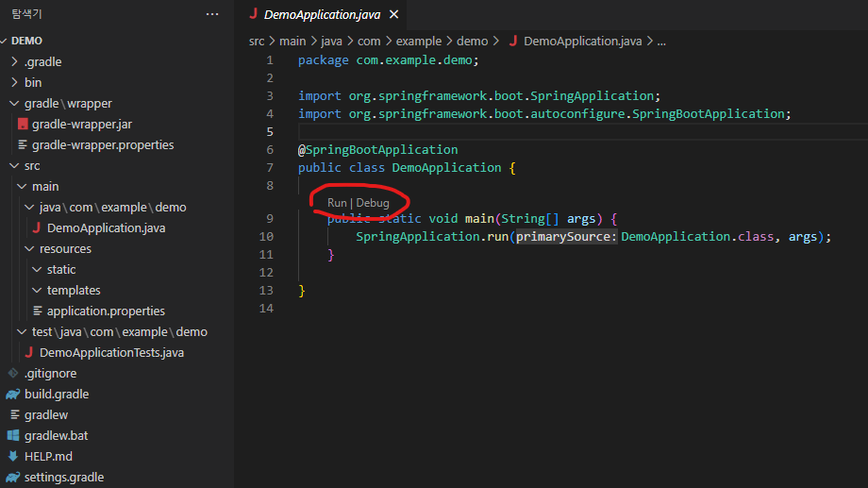
Task: Click the com breadcrumb segment
Action: pos(369,41)
